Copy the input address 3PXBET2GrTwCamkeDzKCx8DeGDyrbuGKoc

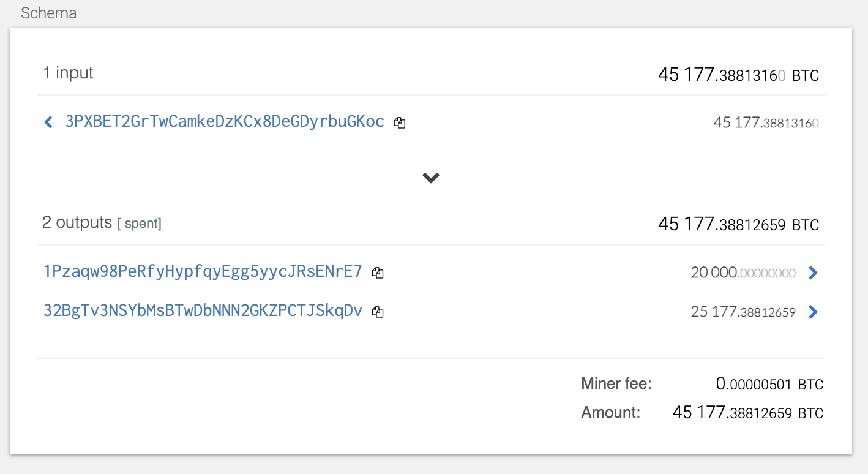tap(399, 122)
